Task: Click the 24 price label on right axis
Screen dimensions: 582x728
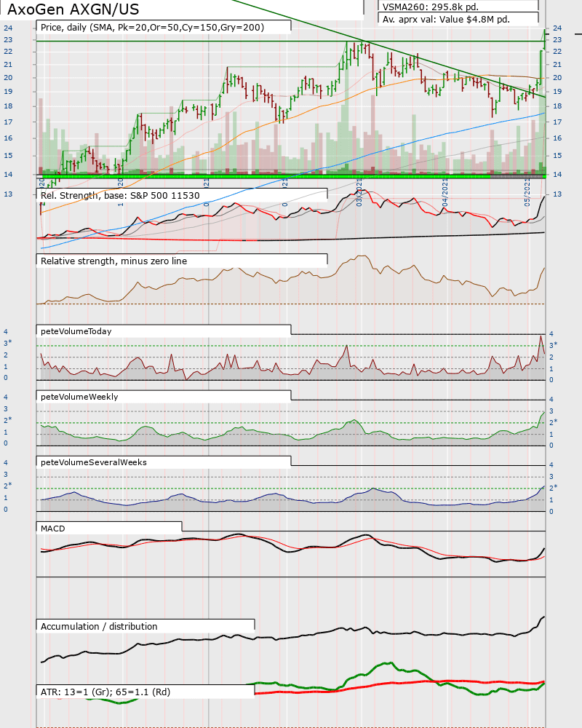Action: [x=557, y=28]
